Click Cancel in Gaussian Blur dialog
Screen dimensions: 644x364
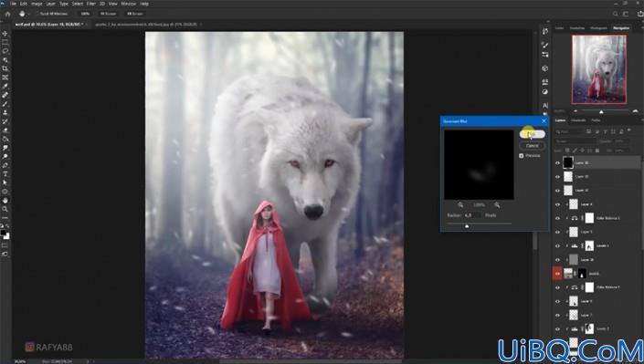pyautogui.click(x=533, y=146)
